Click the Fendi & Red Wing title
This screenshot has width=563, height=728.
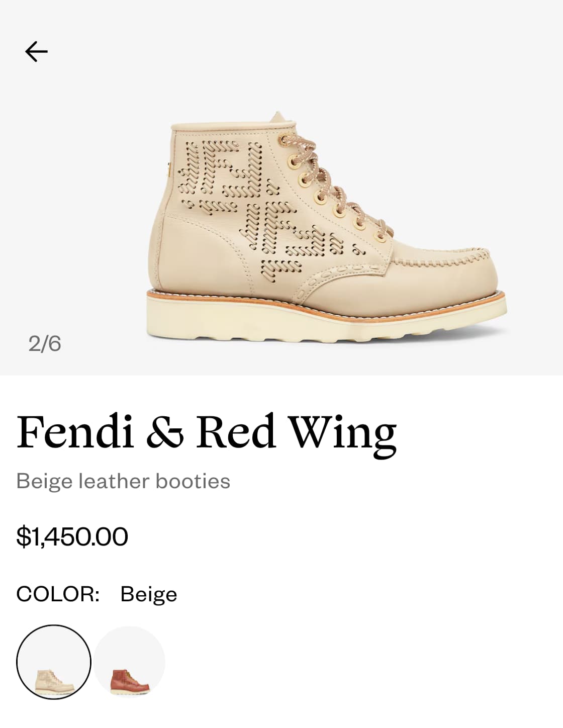tap(206, 432)
